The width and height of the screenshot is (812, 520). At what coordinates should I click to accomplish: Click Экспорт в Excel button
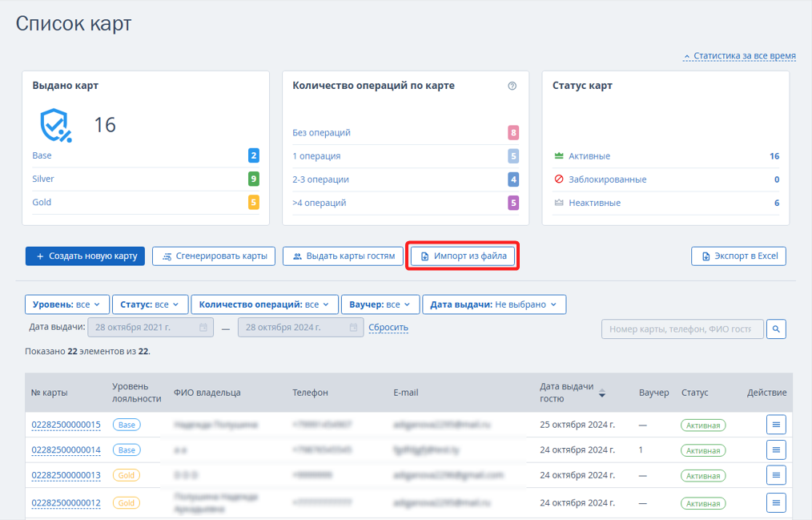[738, 256]
